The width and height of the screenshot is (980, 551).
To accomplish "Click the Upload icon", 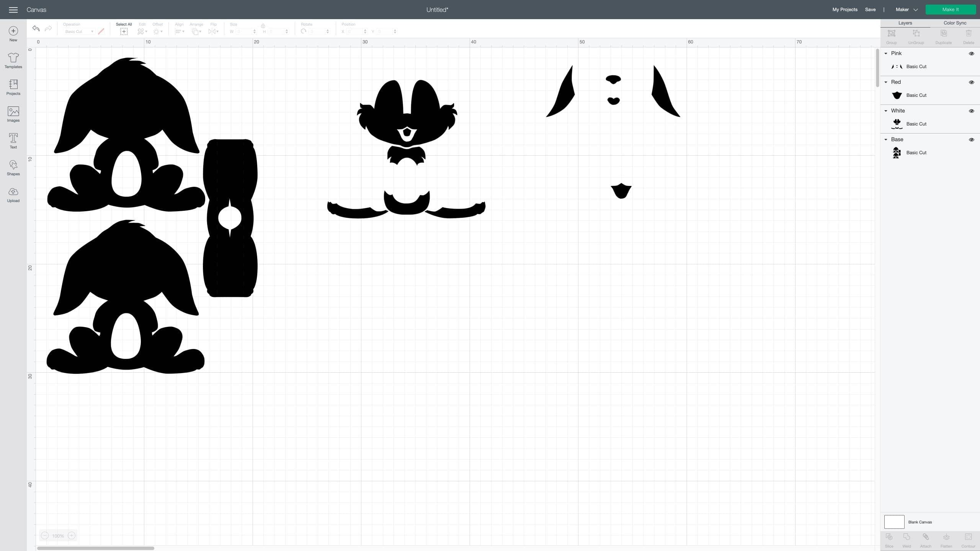I will click(13, 192).
